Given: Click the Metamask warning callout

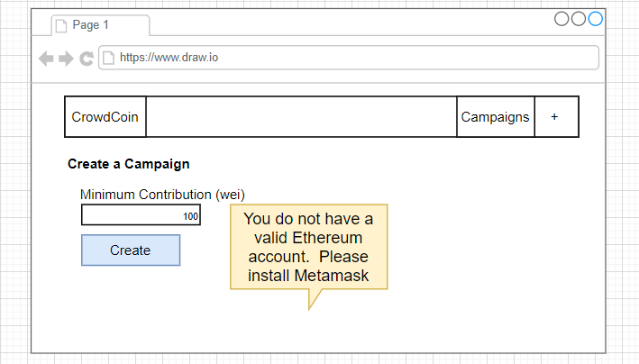Looking at the screenshot, I should [x=309, y=247].
